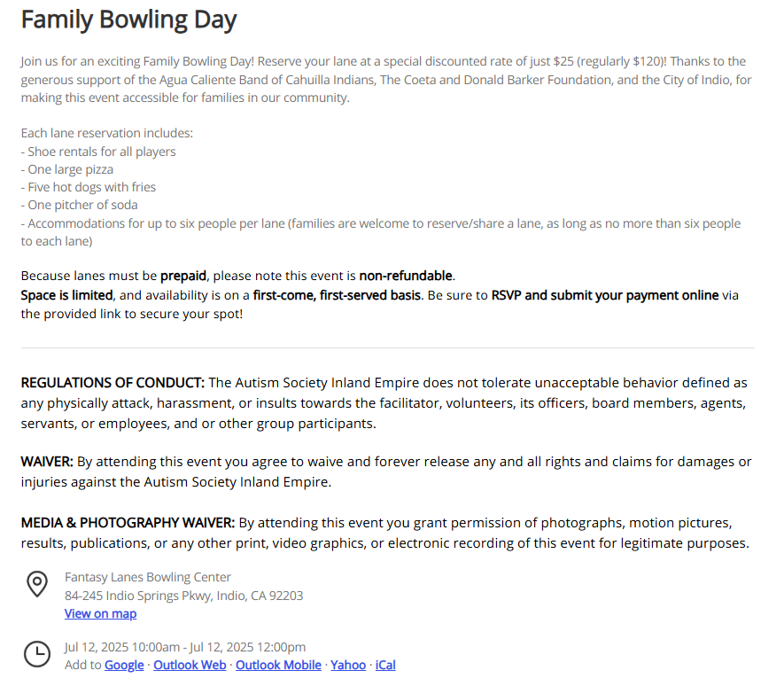Click the WAIVER bold label

(47, 462)
